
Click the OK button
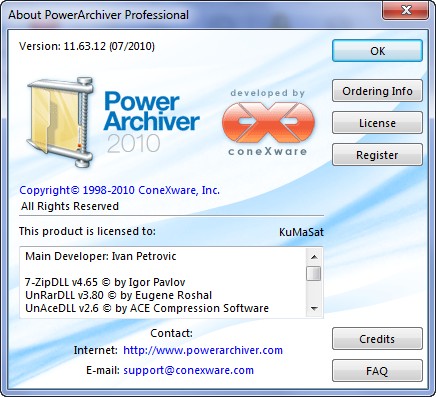tap(377, 51)
